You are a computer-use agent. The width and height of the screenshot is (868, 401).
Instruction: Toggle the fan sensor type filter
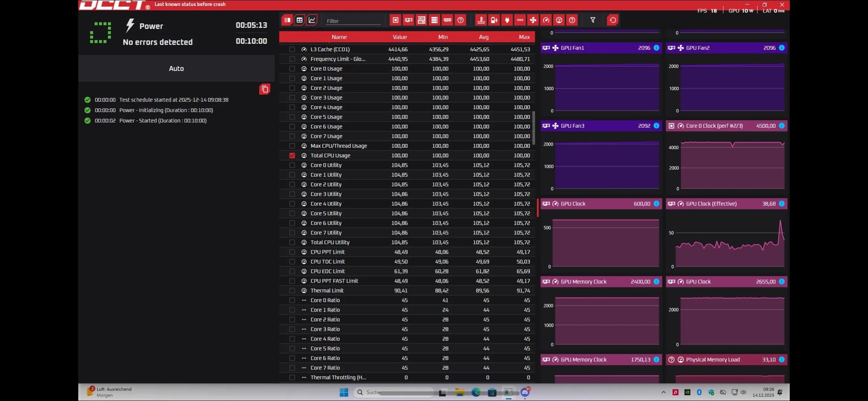(x=533, y=20)
